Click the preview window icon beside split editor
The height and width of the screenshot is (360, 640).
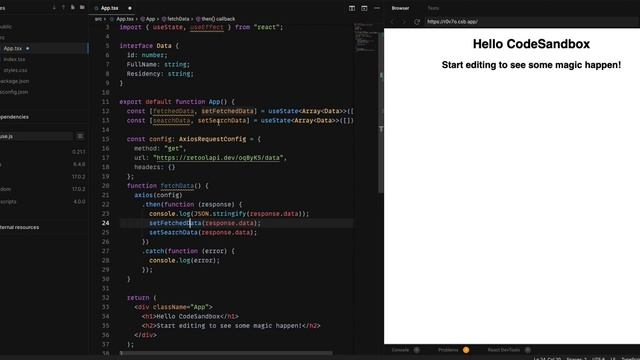pyautogui.click(x=364, y=8)
